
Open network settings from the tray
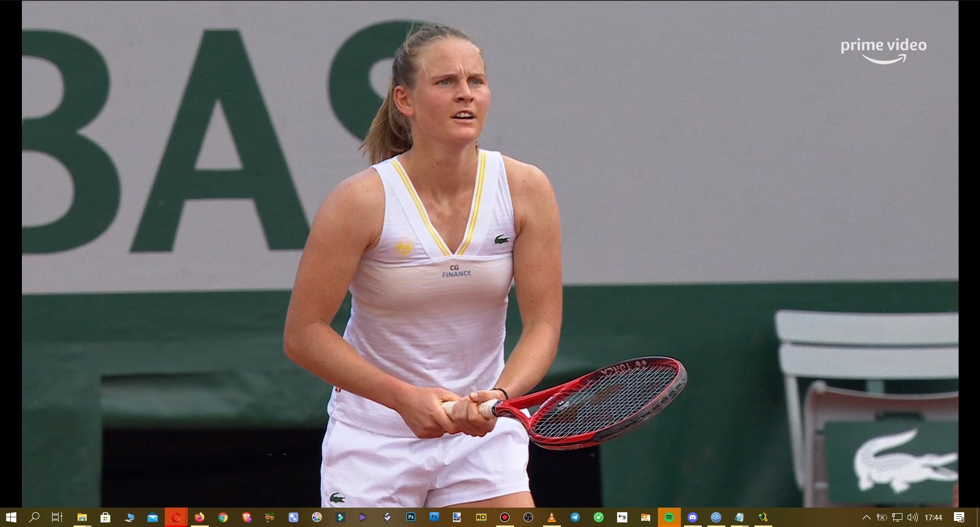[897, 517]
